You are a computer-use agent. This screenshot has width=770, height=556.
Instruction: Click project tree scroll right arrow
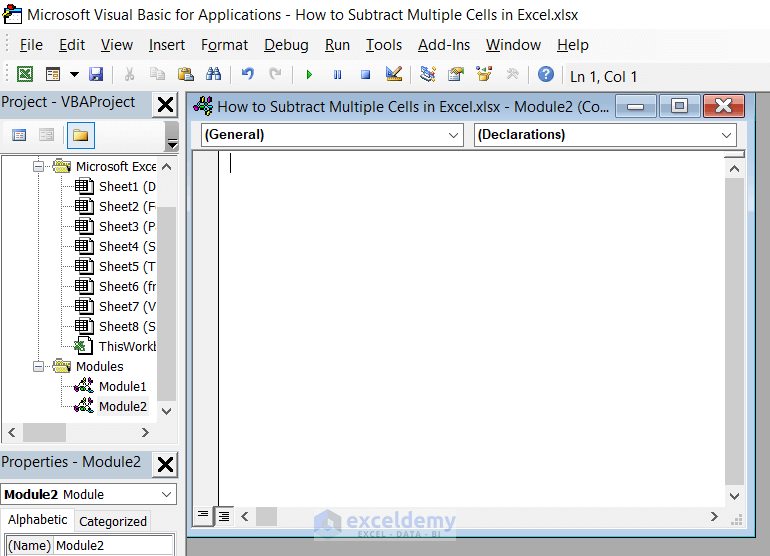click(145, 433)
